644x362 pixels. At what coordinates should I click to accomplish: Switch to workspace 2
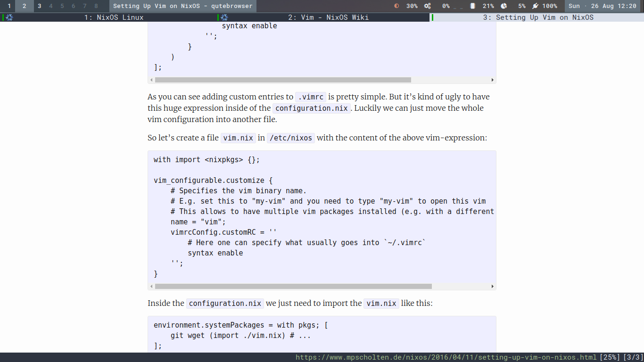coord(25,6)
